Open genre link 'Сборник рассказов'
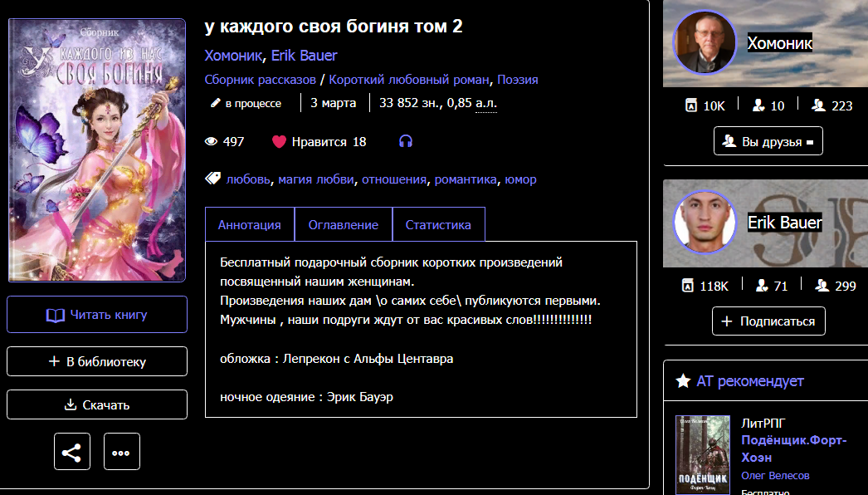Image resolution: width=868 pixels, height=495 pixels. tap(261, 80)
